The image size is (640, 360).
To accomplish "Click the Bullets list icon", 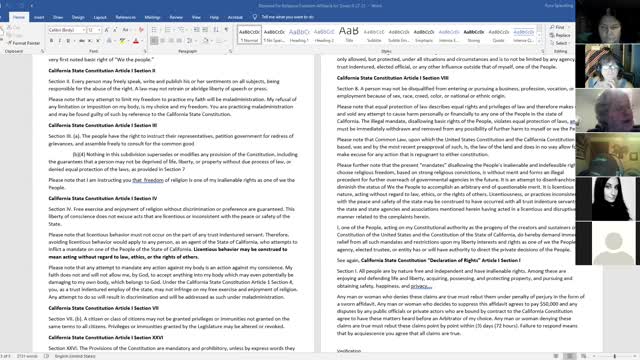I will click(154, 30).
